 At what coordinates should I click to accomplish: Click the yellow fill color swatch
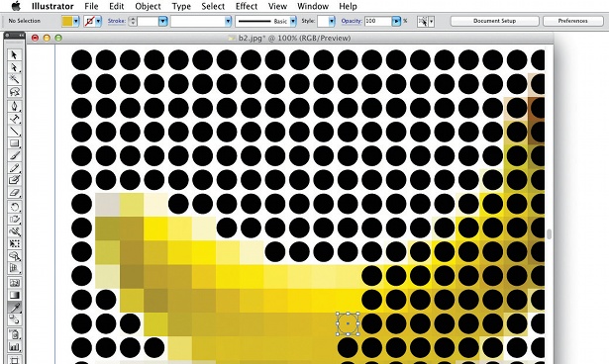(x=67, y=21)
